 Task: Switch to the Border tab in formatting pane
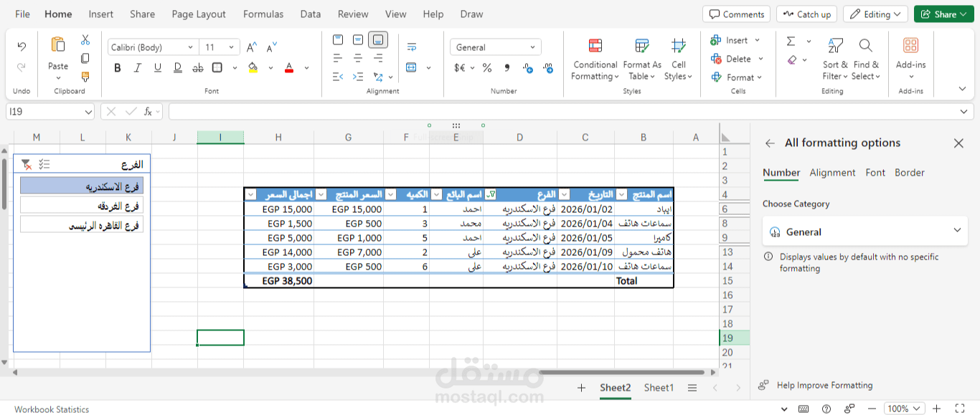(x=910, y=173)
